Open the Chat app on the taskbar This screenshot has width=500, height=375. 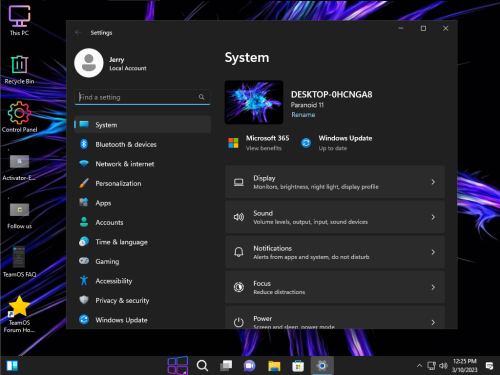(x=249, y=366)
